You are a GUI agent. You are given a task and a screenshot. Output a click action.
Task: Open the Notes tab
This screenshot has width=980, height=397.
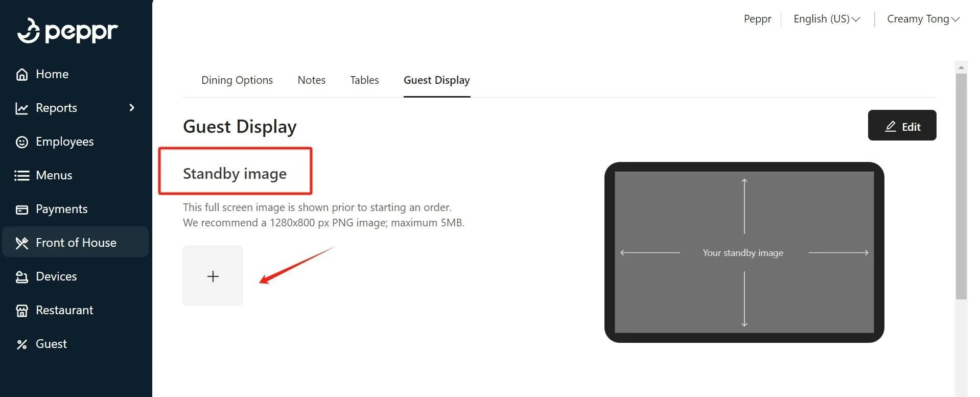[x=312, y=80]
